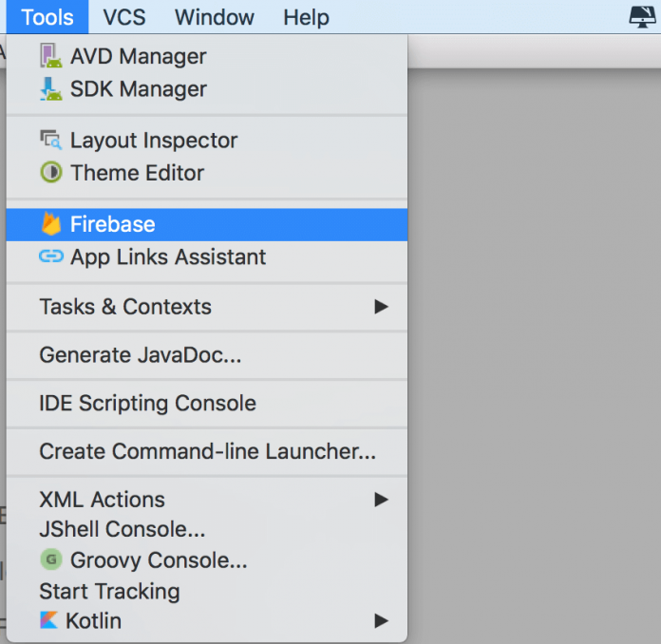
Task: Close the open Tools menu
Action: pyautogui.click(x=46, y=17)
